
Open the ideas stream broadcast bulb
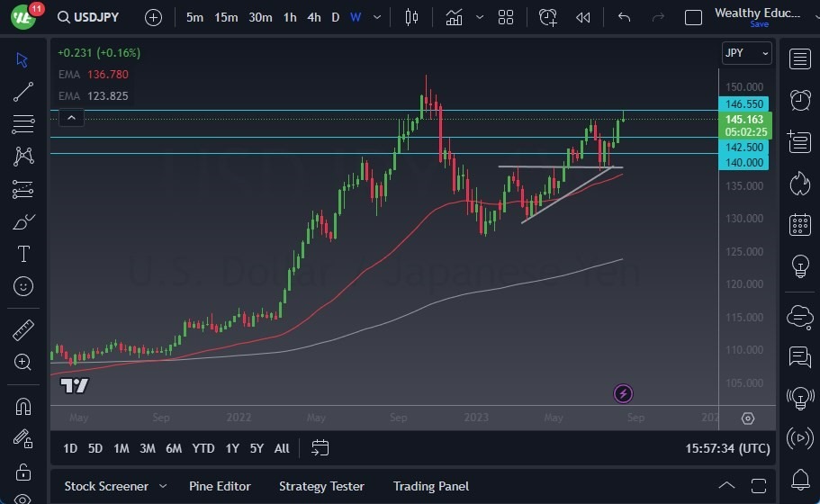[x=799, y=398]
